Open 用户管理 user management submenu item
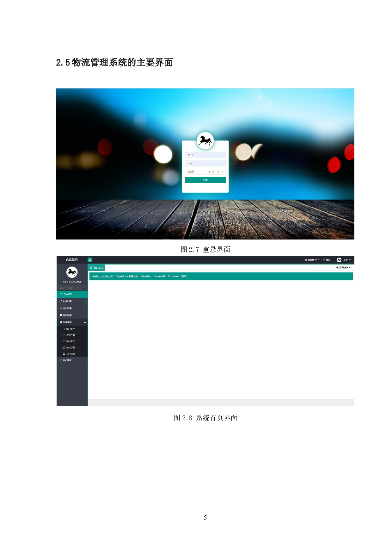The width and height of the screenshot is (392, 555). (x=70, y=354)
